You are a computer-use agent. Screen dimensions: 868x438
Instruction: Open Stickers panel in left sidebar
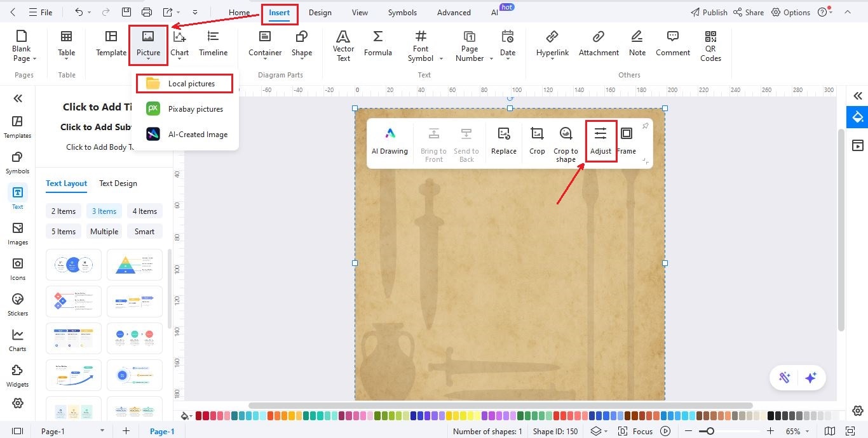tap(17, 304)
